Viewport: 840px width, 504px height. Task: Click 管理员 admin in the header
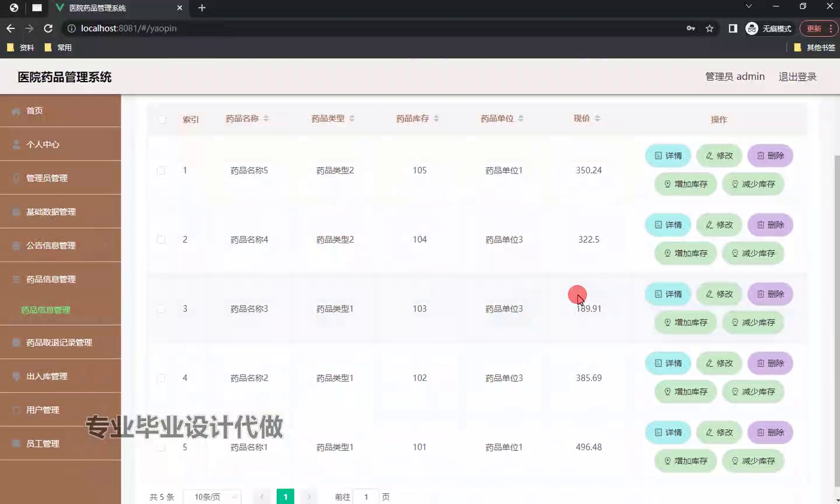point(734,76)
